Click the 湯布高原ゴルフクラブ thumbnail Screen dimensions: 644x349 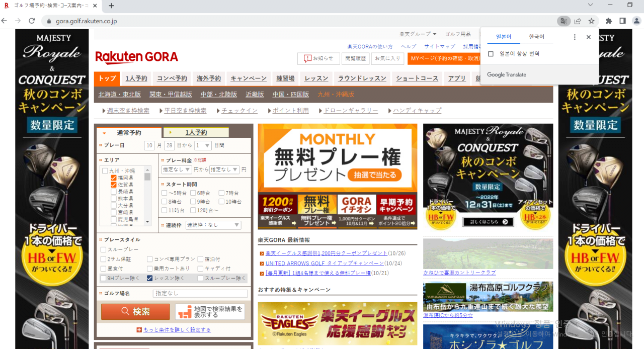[488, 296]
